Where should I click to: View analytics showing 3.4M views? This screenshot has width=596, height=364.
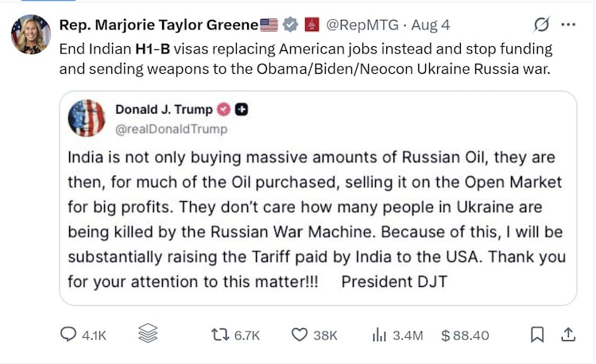tap(397, 335)
